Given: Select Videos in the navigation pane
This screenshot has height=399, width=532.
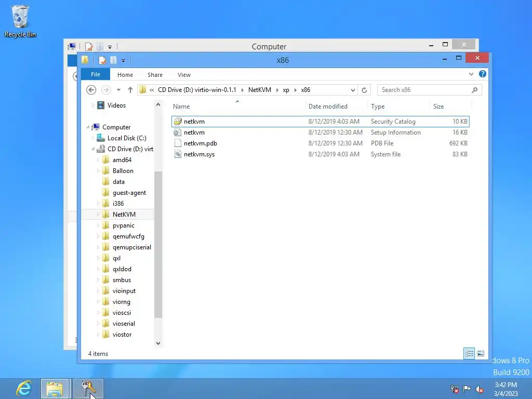Looking at the screenshot, I should pos(116,105).
